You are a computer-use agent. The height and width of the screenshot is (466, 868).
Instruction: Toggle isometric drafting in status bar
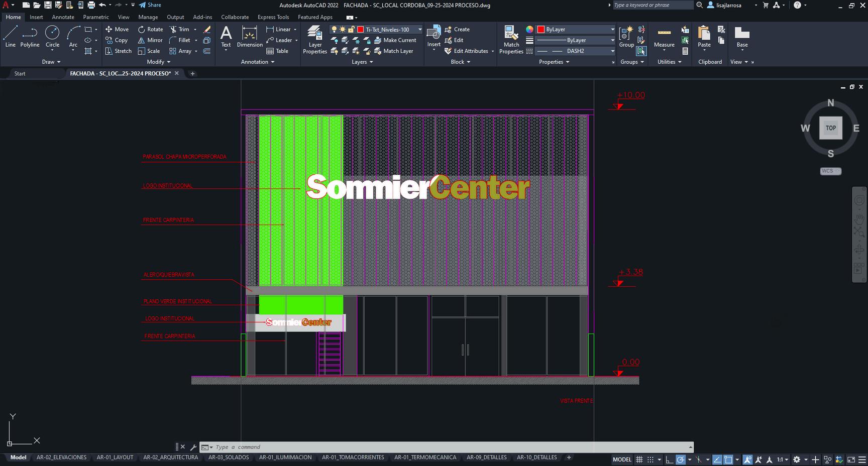click(x=699, y=459)
